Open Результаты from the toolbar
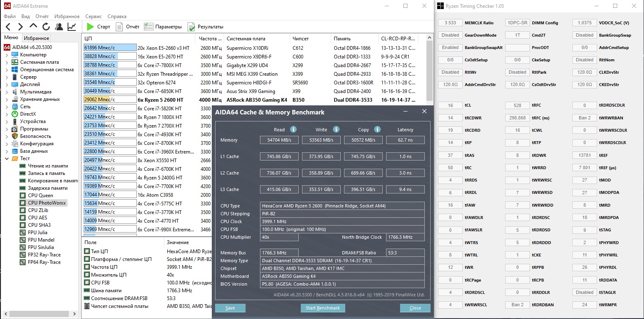644x319 pixels. tap(205, 27)
